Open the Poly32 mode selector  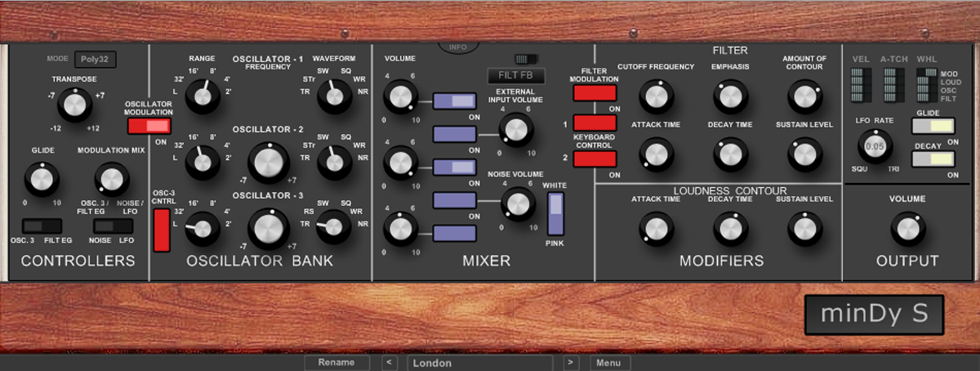95,60
